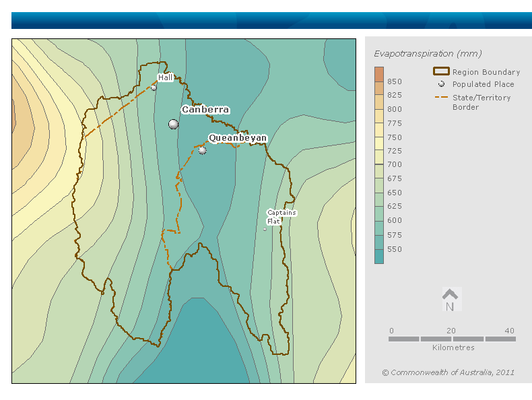Click the Hall populated place marker
The height and width of the screenshot is (400, 532).
pyautogui.click(x=154, y=88)
